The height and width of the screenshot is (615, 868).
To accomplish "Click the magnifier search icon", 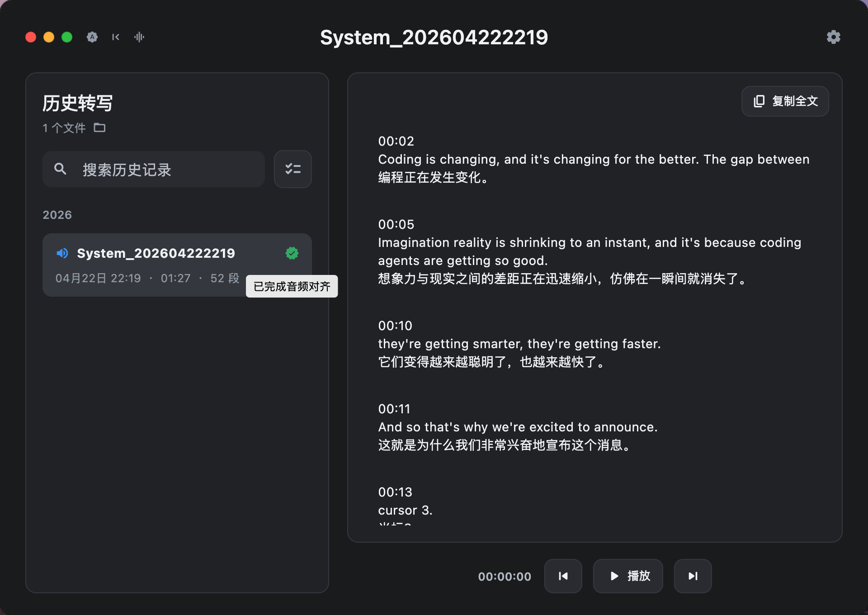I will point(60,169).
